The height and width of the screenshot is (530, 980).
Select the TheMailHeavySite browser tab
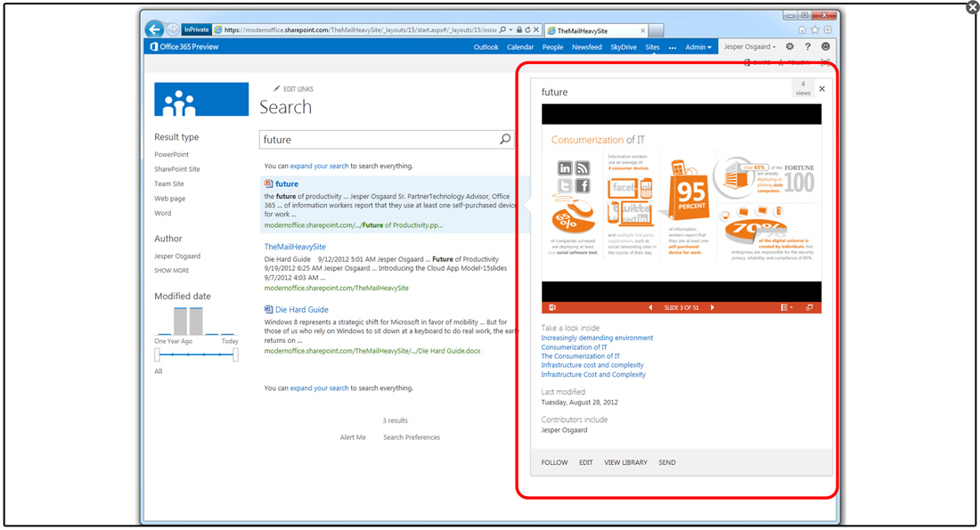click(x=596, y=30)
